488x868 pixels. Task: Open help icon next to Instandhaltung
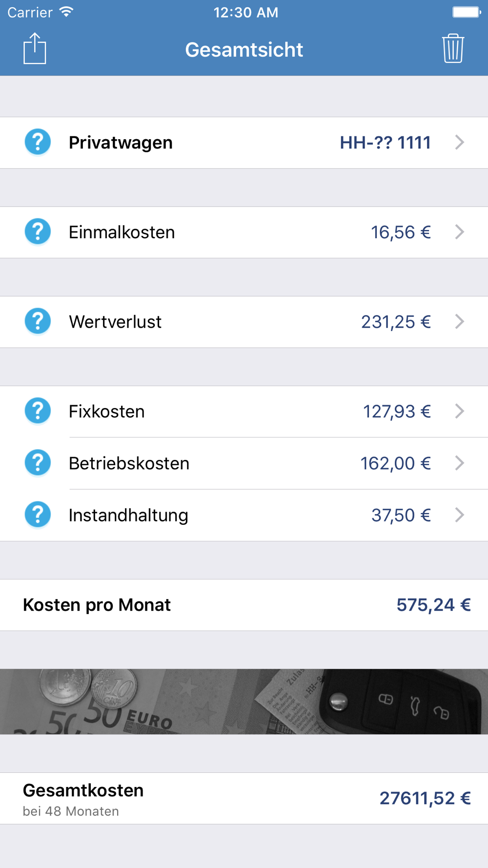[x=38, y=515]
